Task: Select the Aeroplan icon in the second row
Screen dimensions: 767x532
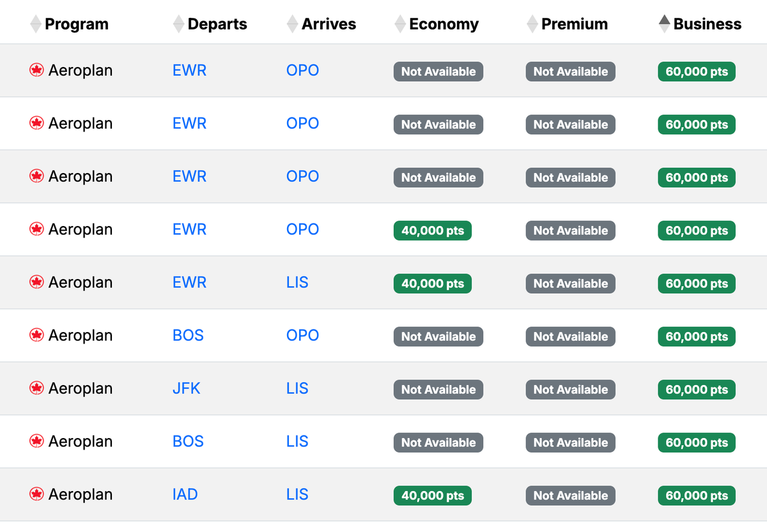Action: point(37,123)
